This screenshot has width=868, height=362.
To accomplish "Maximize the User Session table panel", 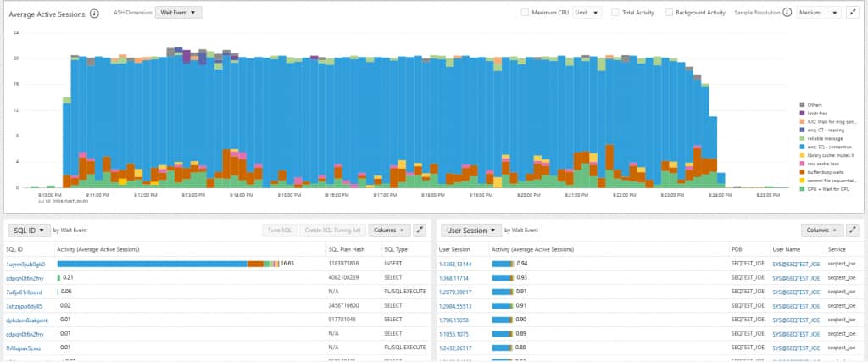I will point(853,230).
